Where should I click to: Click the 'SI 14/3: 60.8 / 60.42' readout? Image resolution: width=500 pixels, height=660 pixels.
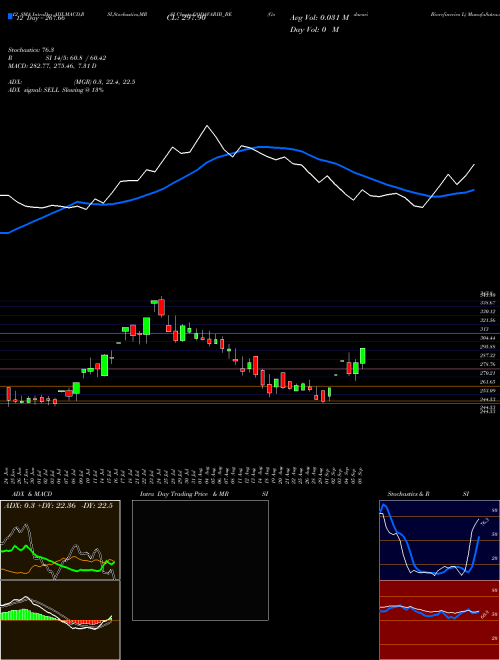[76, 58]
